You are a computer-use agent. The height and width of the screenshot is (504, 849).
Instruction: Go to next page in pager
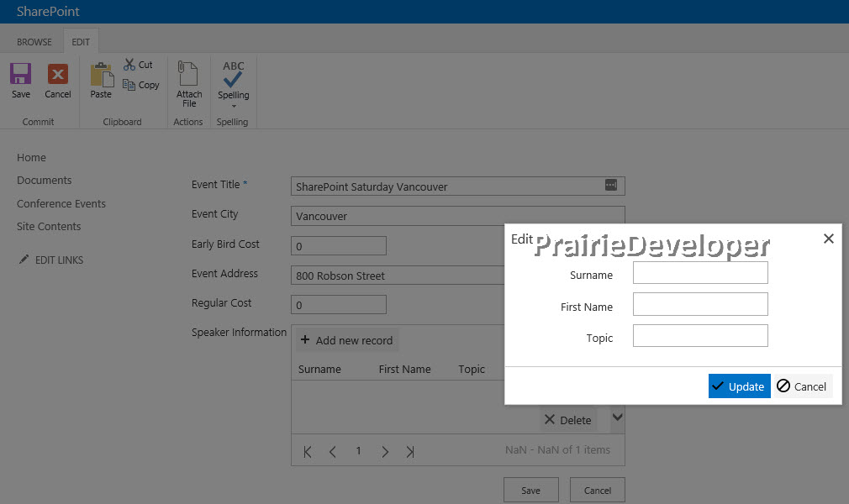point(384,451)
